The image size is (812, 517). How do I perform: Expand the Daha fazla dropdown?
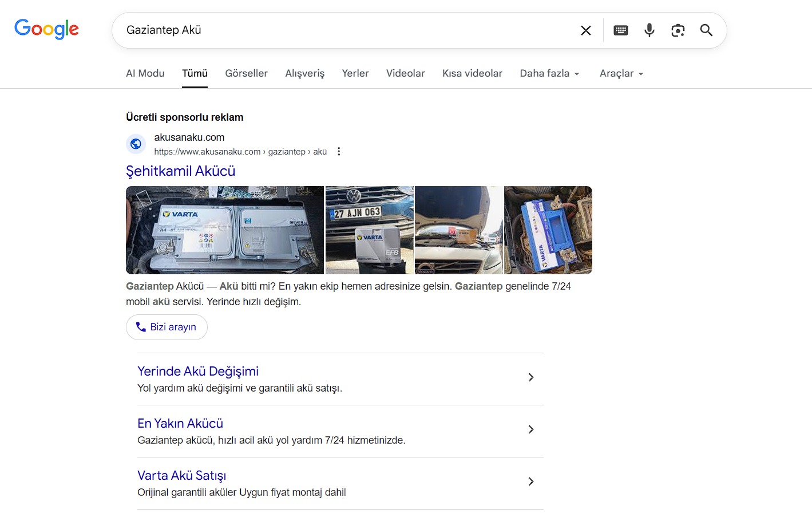tap(549, 73)
